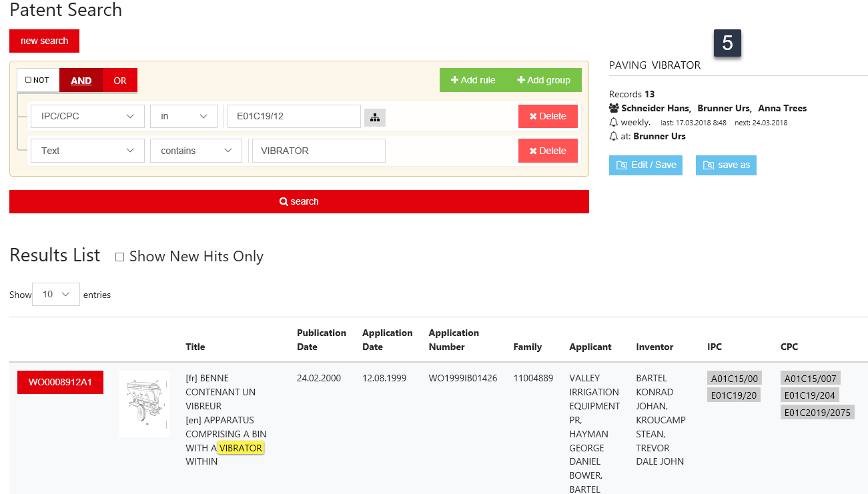This screenshot has width=868, height=494.
Task: Open the IPC classification tree icon
Action: (x=374, y=117)
